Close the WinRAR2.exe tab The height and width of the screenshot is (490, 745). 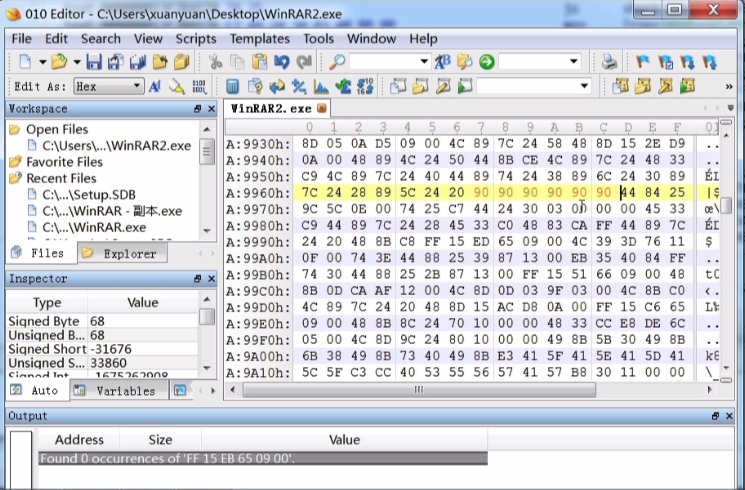click(x=322, y=108)
